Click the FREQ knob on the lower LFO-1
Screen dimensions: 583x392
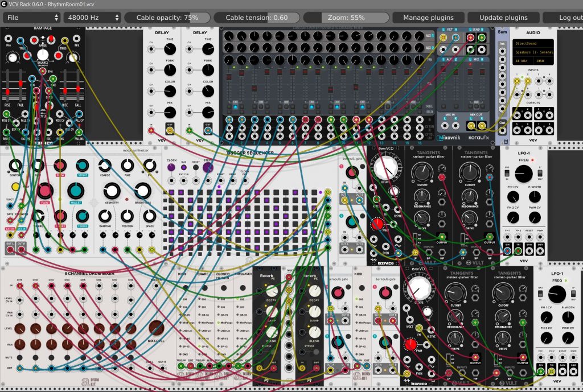tap(557, 294)
